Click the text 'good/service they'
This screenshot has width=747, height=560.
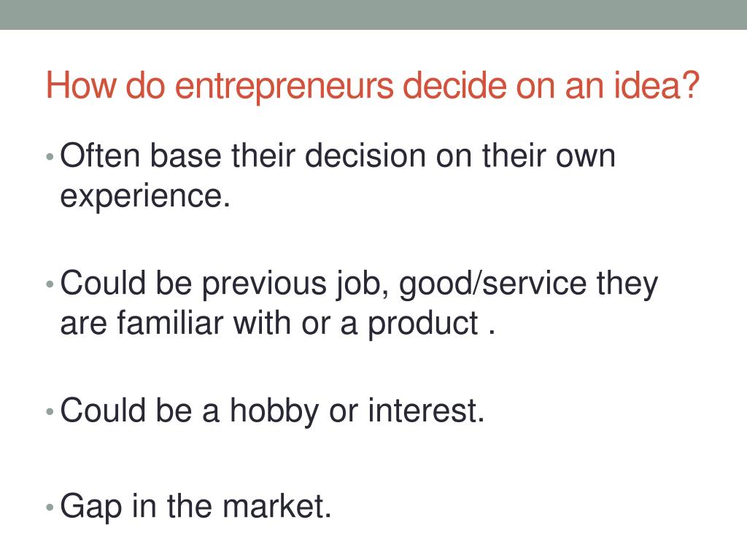pyautogui.click(x=528, y=284)
